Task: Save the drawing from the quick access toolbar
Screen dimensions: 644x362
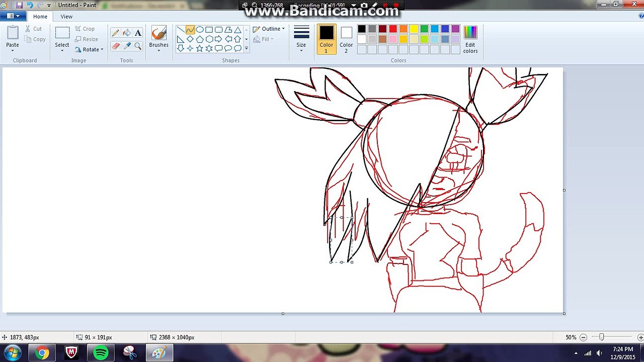Action: point(19,5)
